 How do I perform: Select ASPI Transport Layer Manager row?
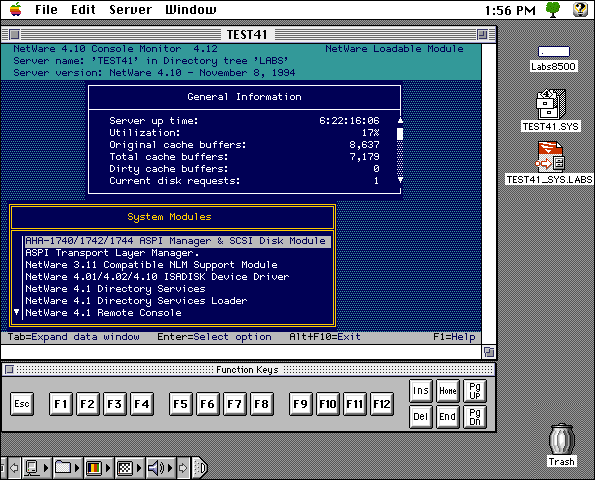[178, 253]
